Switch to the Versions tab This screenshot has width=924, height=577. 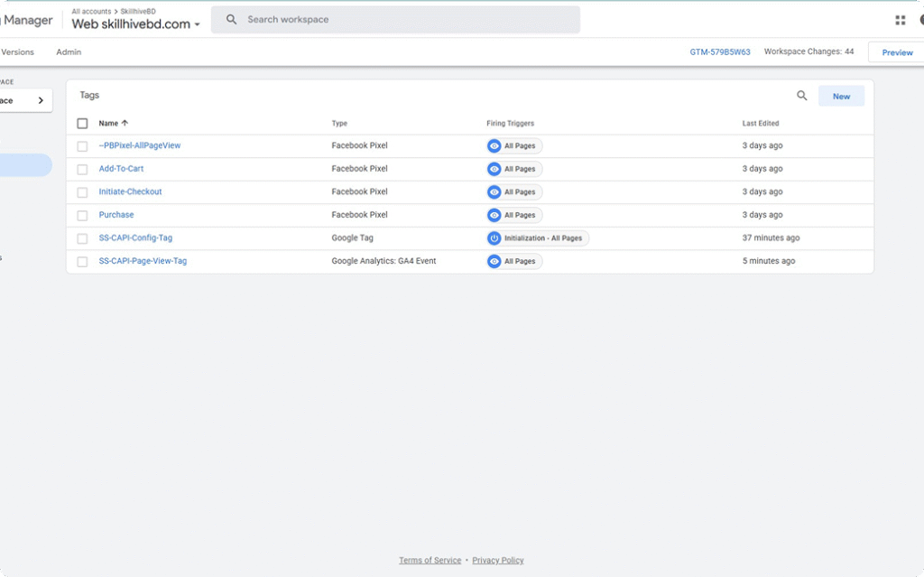pos(18,51)
